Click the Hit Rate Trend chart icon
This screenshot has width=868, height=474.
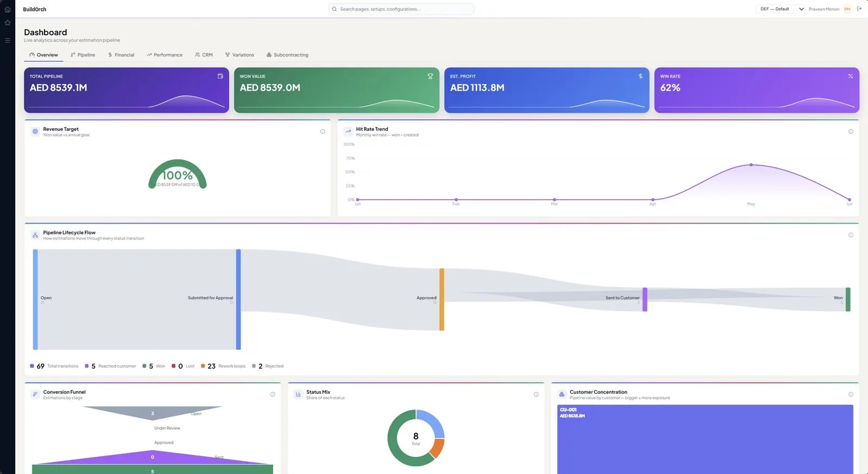[x=348, y=131]
